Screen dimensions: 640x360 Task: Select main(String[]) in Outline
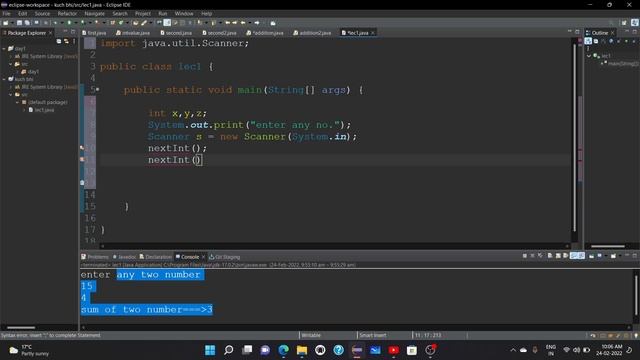click(620, 64)
